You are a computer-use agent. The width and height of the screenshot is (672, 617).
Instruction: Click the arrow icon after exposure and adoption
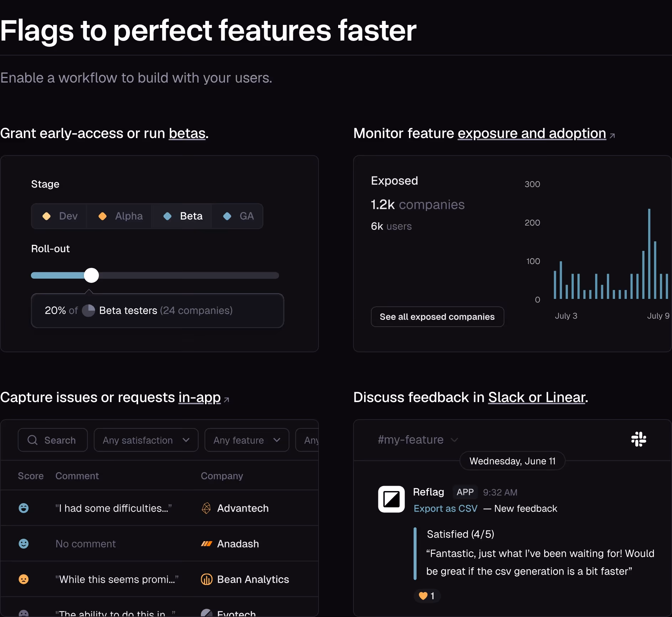click(612, 136)
